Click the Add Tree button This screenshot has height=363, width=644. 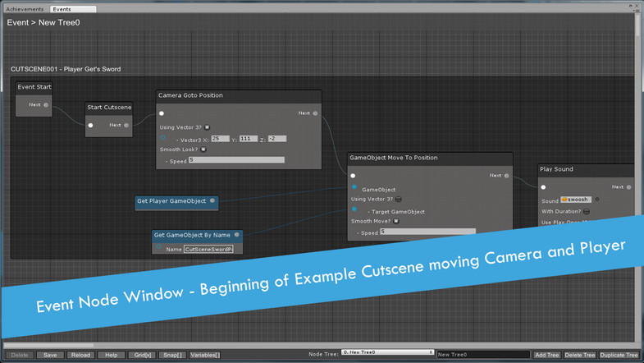546,355
